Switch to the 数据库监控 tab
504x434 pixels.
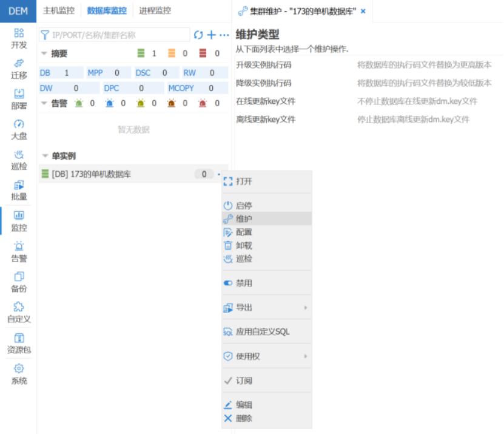tap(107, 10)
